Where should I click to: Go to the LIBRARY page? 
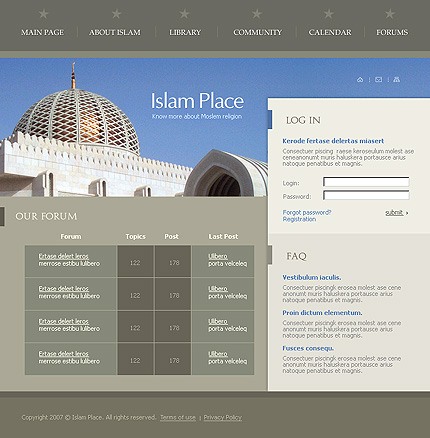[185, 32]
